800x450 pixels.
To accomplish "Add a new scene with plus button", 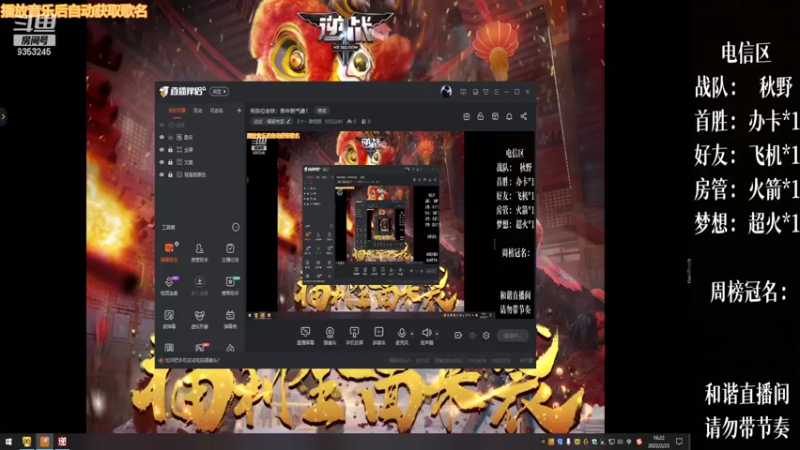I will (x=239, y=110).
